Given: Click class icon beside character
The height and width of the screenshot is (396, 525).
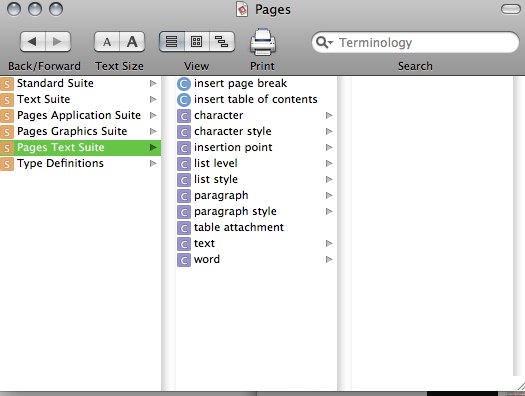Looking at the screenshot, I should tap(184, 116).
